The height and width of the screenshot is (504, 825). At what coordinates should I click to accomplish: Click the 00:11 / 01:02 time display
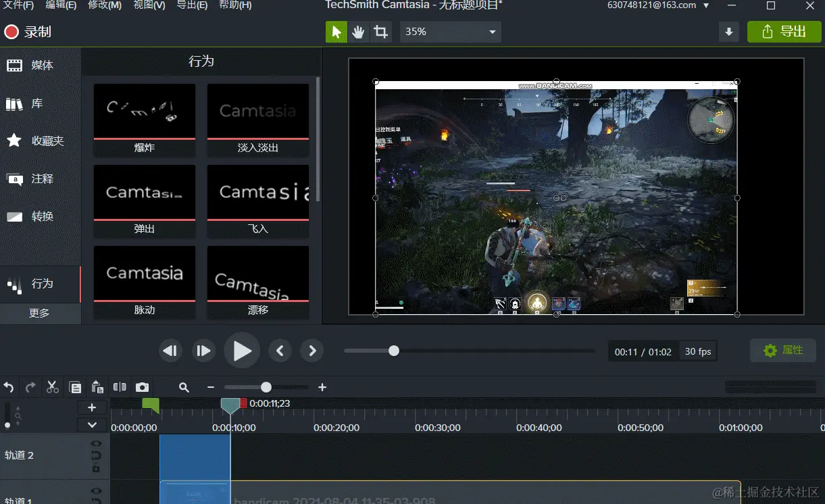tap(643, 351)
